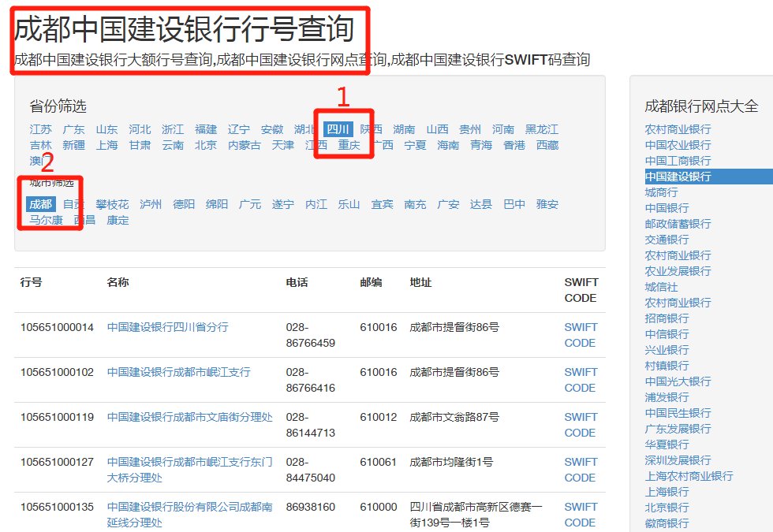This screenshot has width=773, height=532.
Task: Filter by 河北 province
Action: coord(140,129)
